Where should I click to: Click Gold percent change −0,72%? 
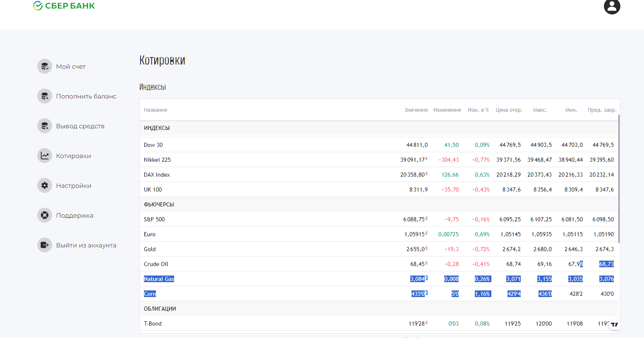click(x=481, y=249)
